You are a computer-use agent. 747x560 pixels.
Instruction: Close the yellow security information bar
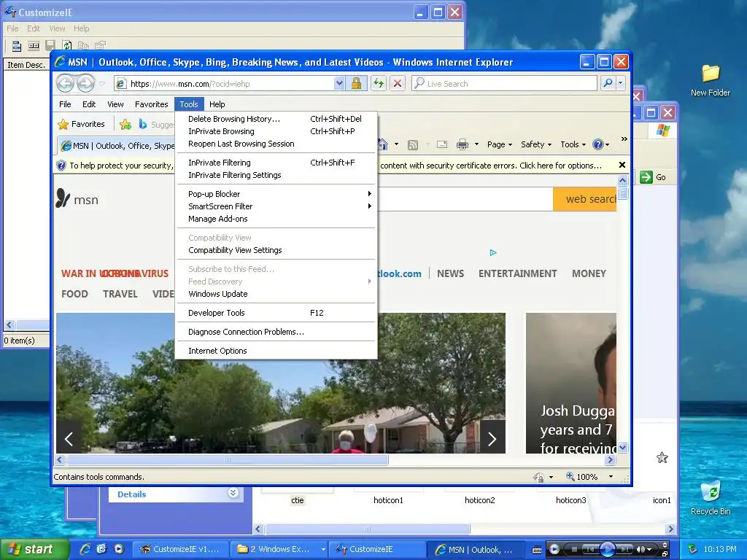click(622, 165)
